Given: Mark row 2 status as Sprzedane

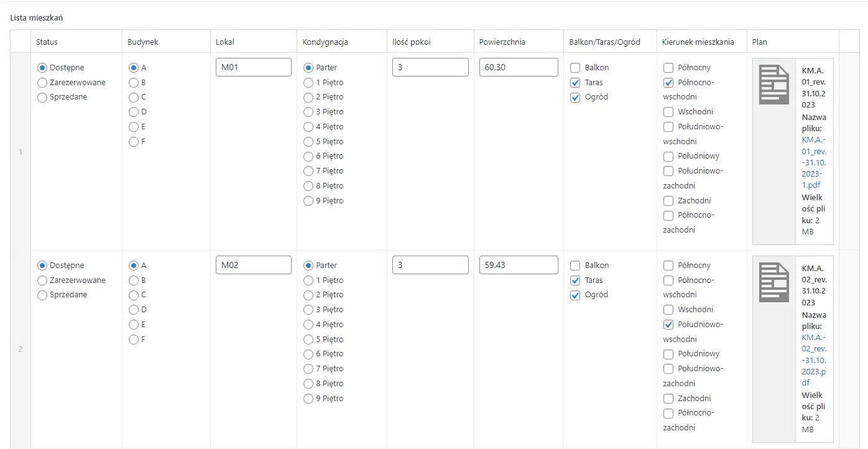Looking at the screenshot, I should click(42, 295).
